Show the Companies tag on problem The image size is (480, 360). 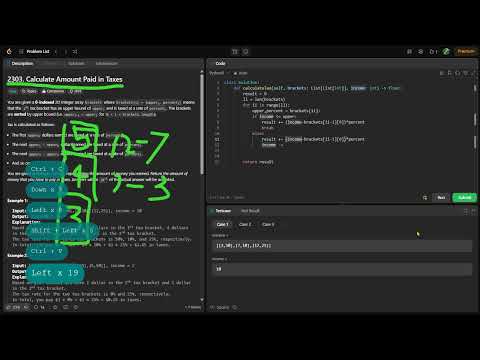point(53,91)
